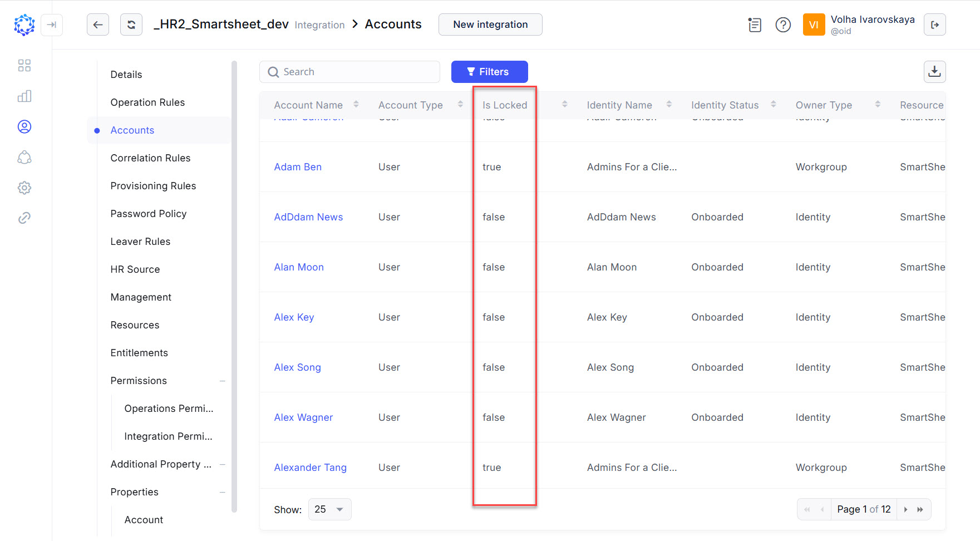Select Correlation Rules in the left menu
This screenshot has width=980, height=541.
point(150,158)
